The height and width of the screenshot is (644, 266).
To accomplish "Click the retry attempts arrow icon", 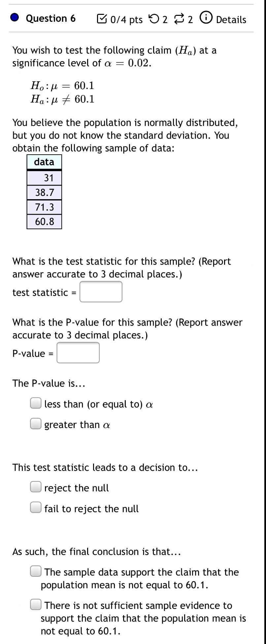I will 153,19.
